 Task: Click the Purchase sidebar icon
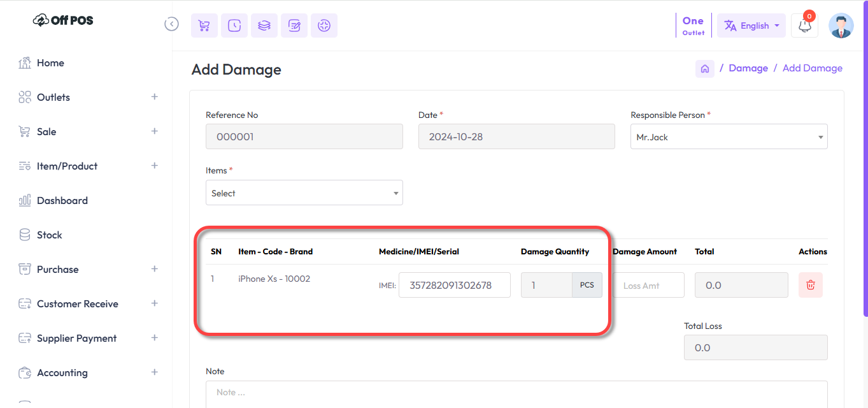[25, 269]
